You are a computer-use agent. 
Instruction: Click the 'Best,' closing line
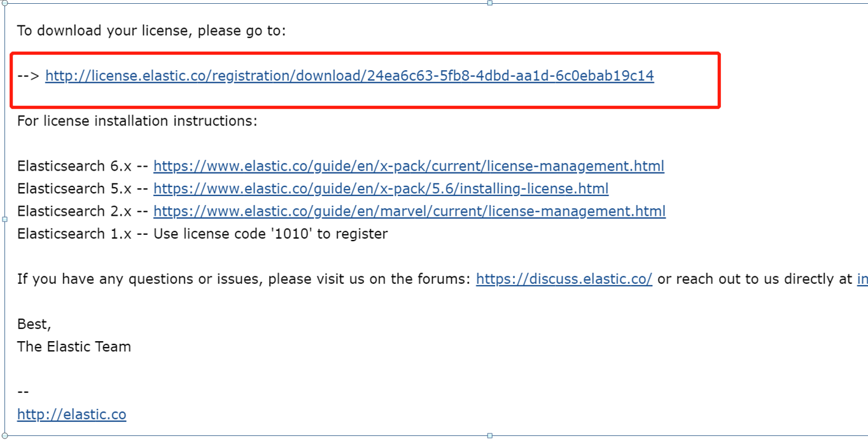(34, 325)
